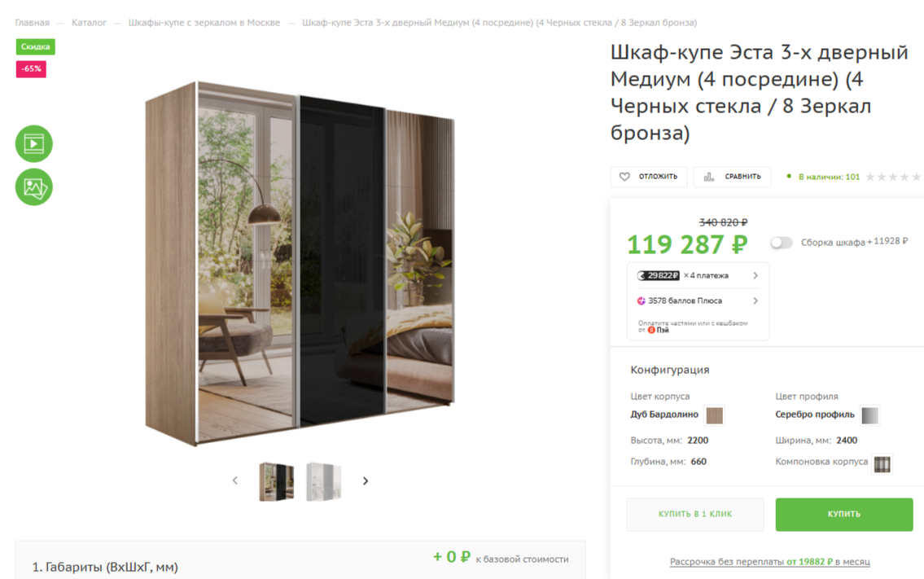Click the heart icon to save item

pyautogui.click(x=624, y=176)
